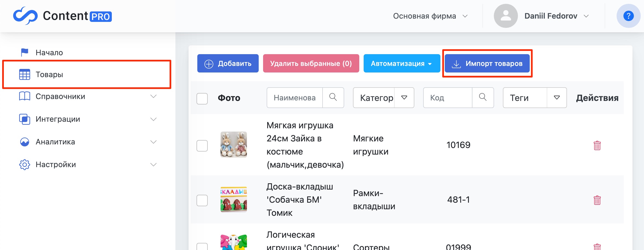Screen dimensions: 644x250
Task: Click the Наименование search input field
Action: click(x=295, y=98)
